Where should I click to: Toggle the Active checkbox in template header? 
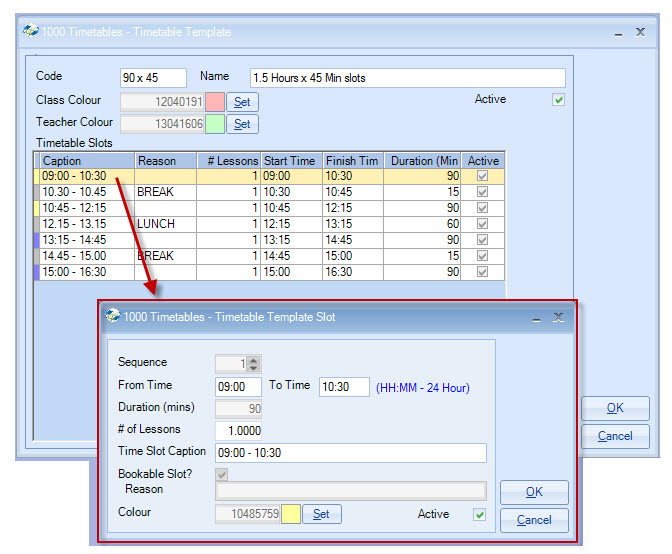[x=559, y=100]
